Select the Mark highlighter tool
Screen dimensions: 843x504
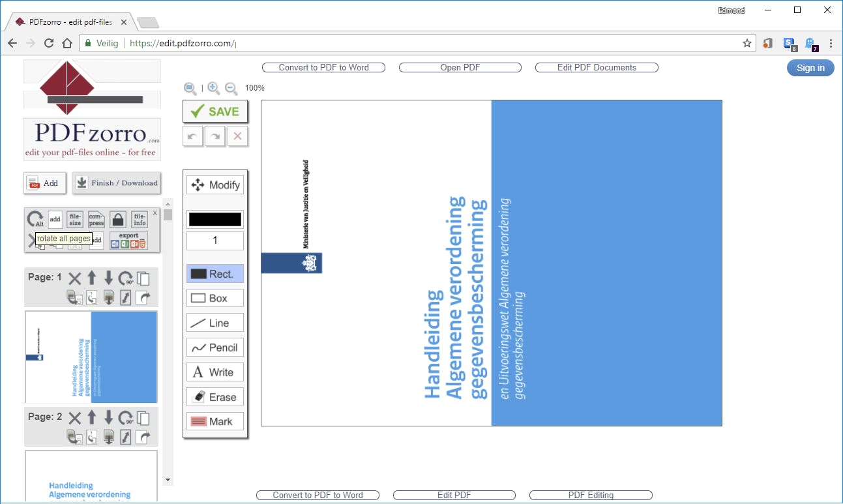point(215,421)
